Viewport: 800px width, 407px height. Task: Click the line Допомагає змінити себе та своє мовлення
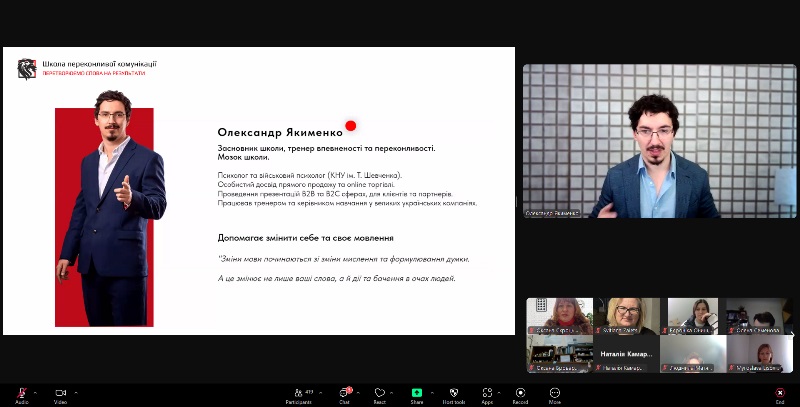(306, 238)
